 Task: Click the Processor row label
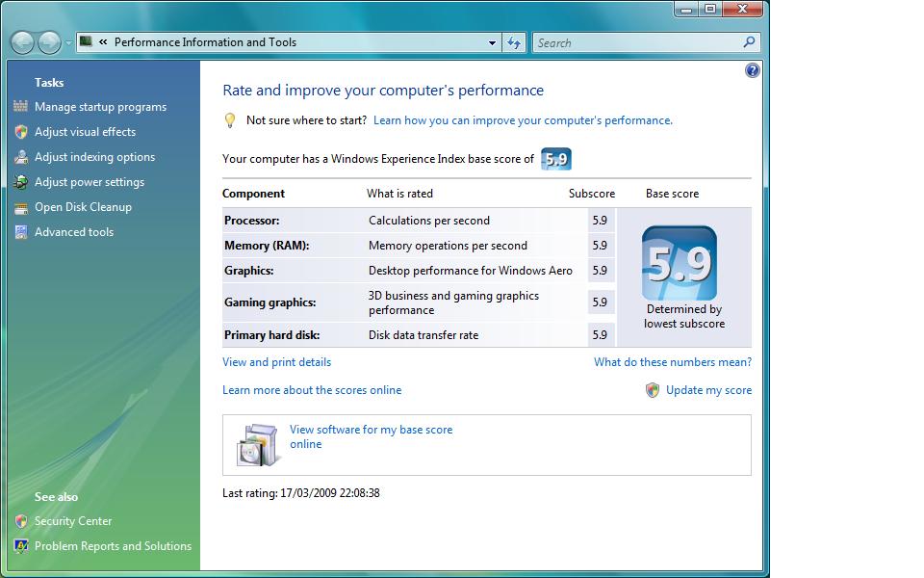point(251,221)
